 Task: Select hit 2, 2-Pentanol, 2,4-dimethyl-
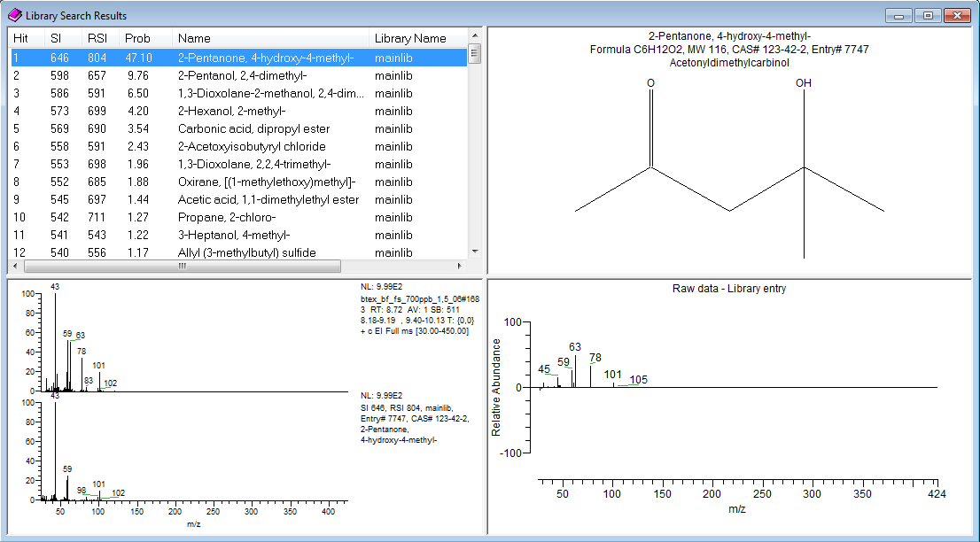(242, 75)
